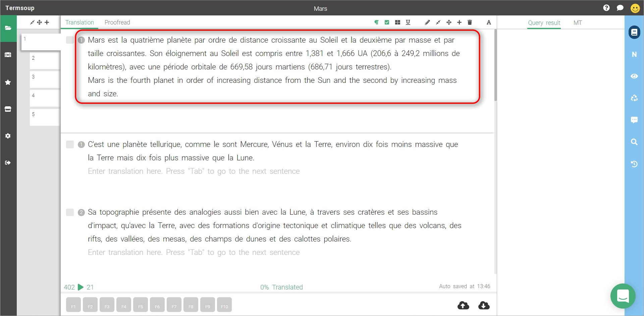Open help question mark icon
The height and width of the screenshot is (316, 644).
pos(606,8)
